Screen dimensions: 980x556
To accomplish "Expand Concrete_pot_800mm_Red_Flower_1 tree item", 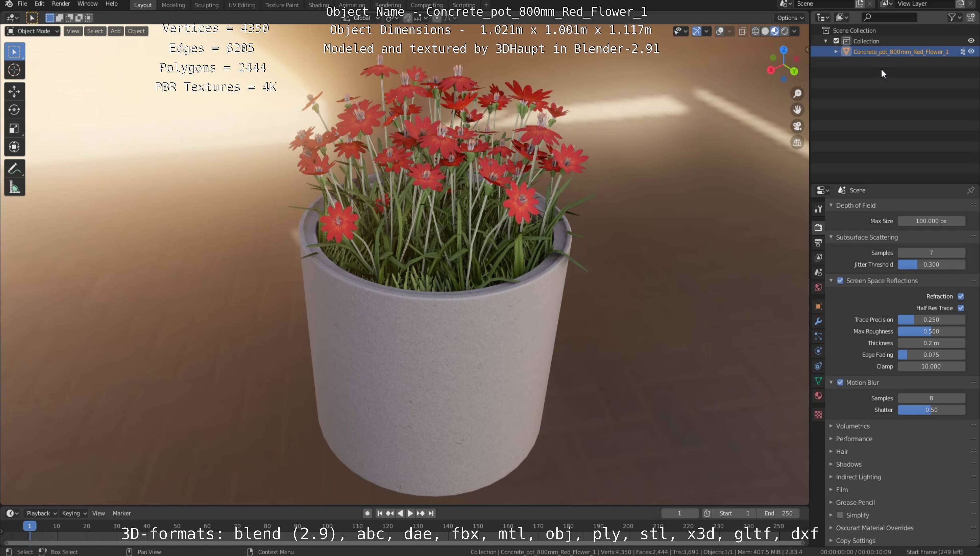I will (836, 51).
